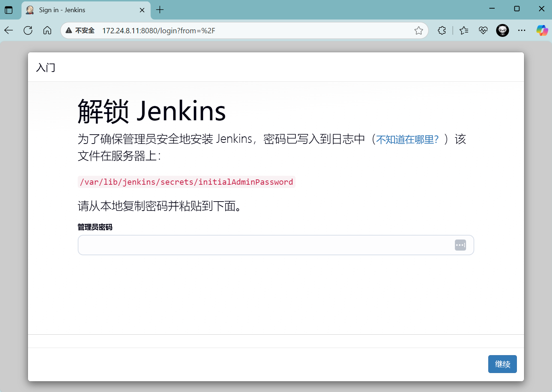The image size is (552, 392).
Task: Open the Extensions puzzle icon
Action: click(x=442, y=31)
